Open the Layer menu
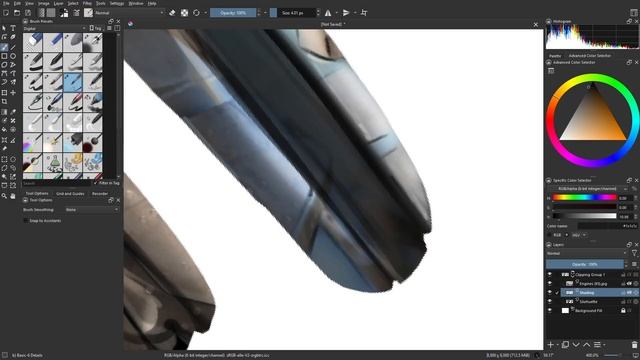Screen dimensions: 640x360 [x=58, y=3]
